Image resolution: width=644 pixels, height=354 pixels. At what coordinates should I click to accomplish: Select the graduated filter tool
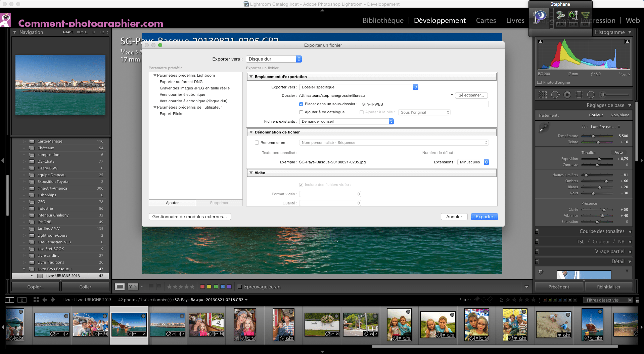point(579,95)
